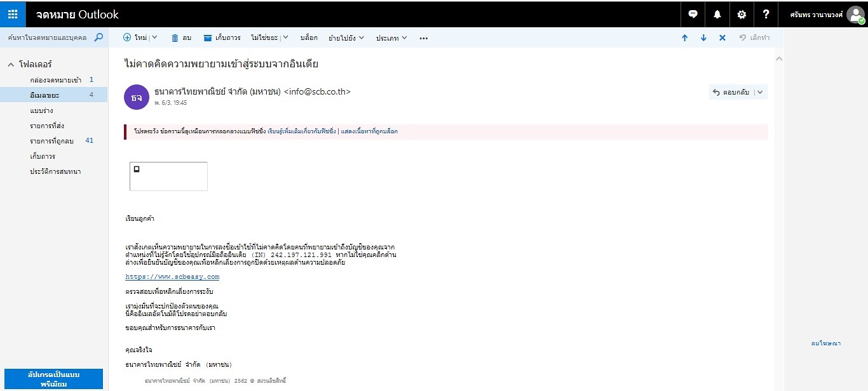The height and width of the screenshot is (391, 868).
Task: Click the archive box icon
Action: [207, 37]
